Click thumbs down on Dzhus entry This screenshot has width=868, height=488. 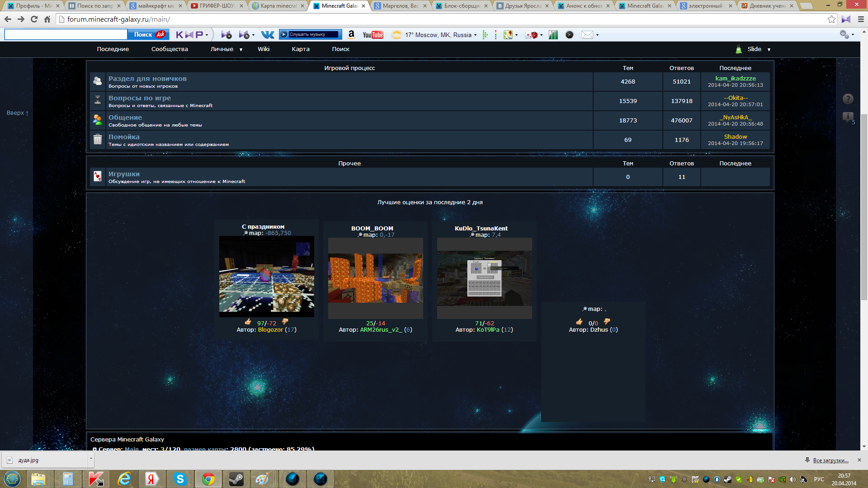[607, 322]
